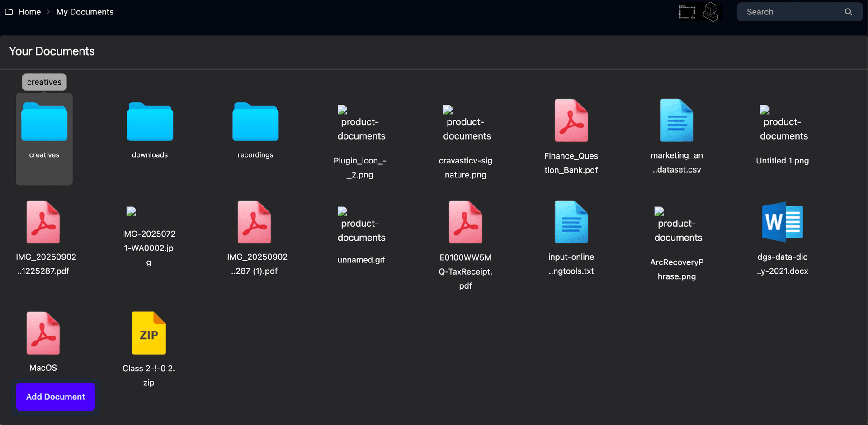The height and width of the screenshot is (425, 868).
Task: Open the downloads folder
Action: coord(150,122)
